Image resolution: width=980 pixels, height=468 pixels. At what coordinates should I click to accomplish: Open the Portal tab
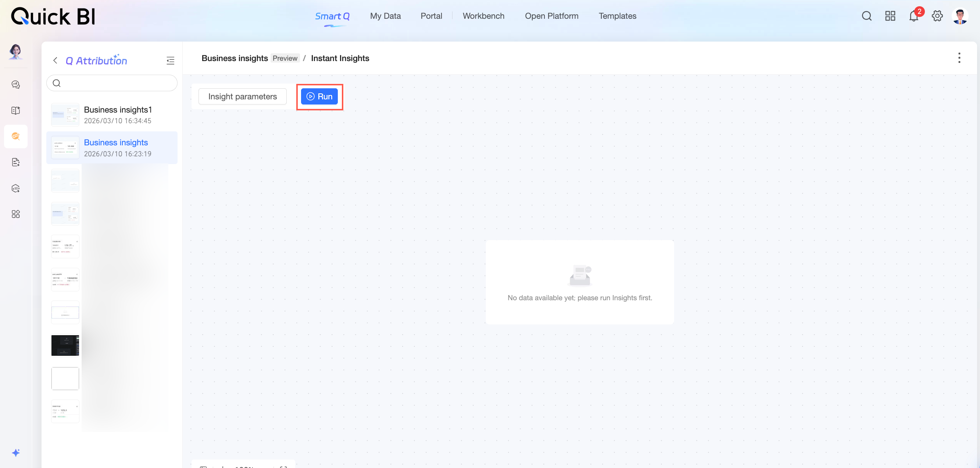(x=432, y=16)
